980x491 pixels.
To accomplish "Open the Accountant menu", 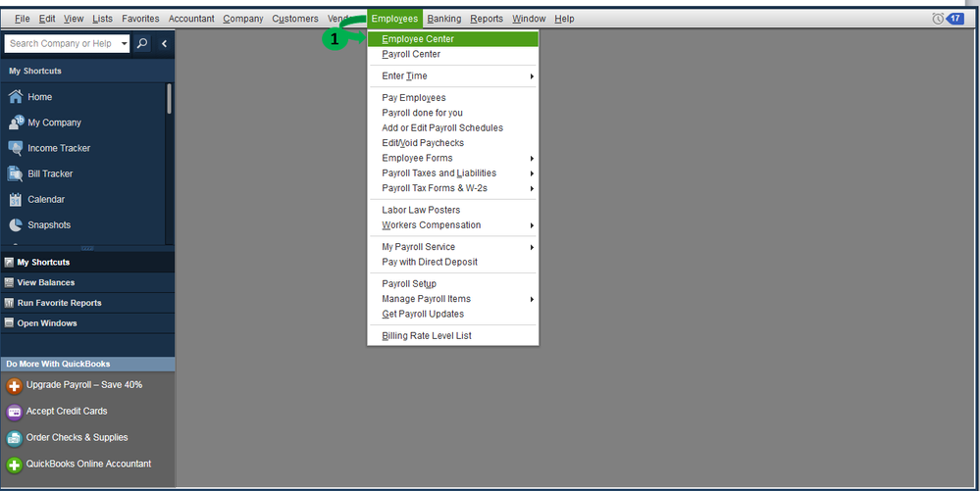I will [x=191, y=19].
